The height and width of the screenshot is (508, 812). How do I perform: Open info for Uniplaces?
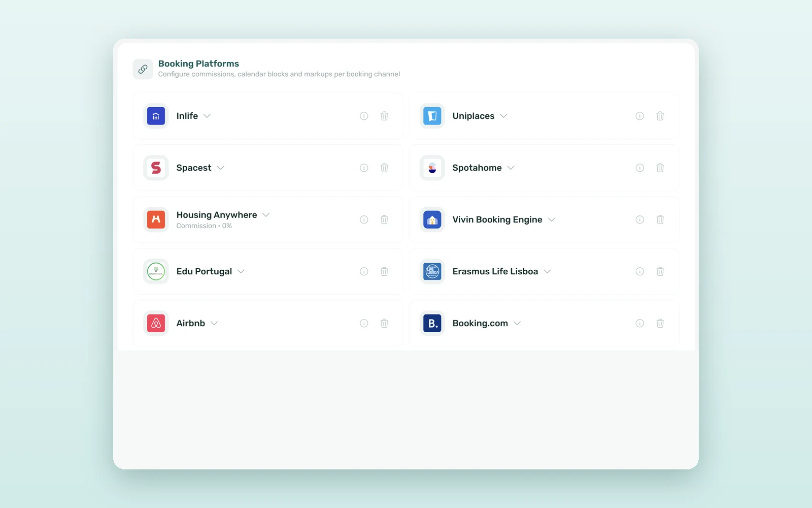[640, 116]
